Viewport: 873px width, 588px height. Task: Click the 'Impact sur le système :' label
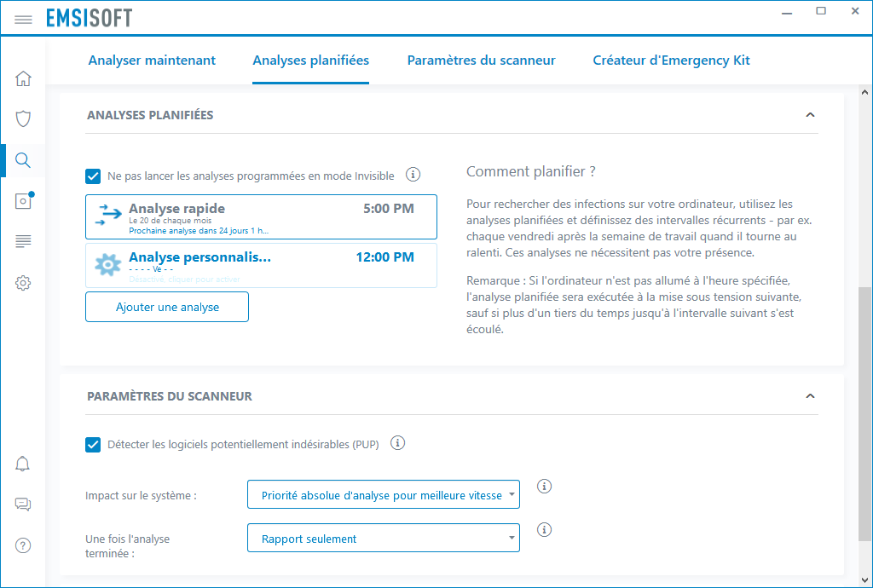[x=141, y=495]
